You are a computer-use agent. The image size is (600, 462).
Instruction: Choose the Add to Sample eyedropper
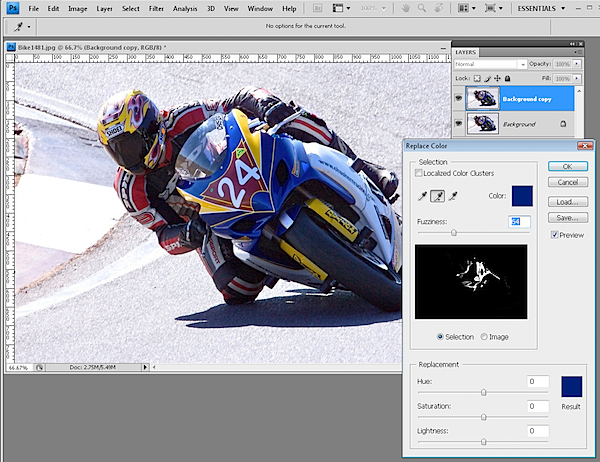[x=437, y=198]
